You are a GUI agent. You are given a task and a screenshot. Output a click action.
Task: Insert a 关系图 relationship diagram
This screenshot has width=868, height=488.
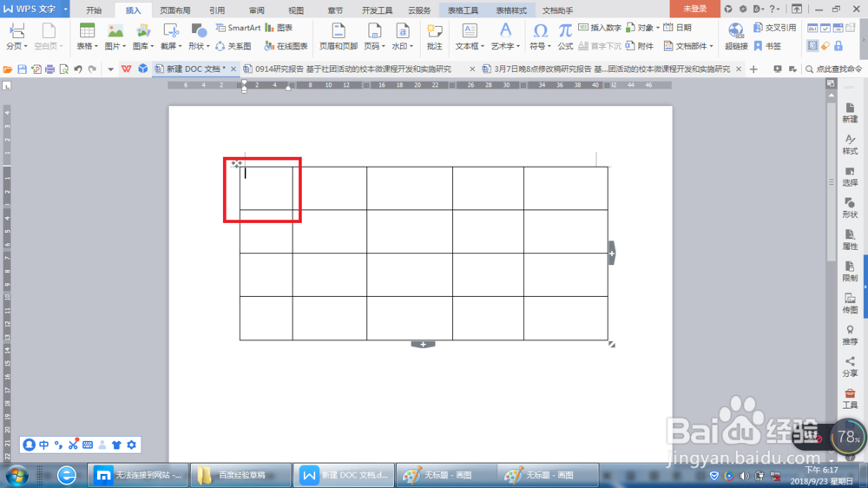(233, 46)
